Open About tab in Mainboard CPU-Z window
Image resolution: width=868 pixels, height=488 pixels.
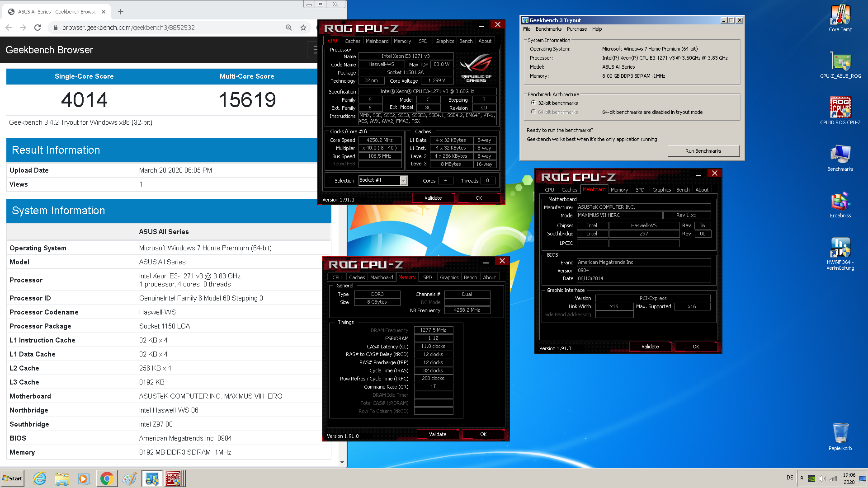(x=702, y=190)
